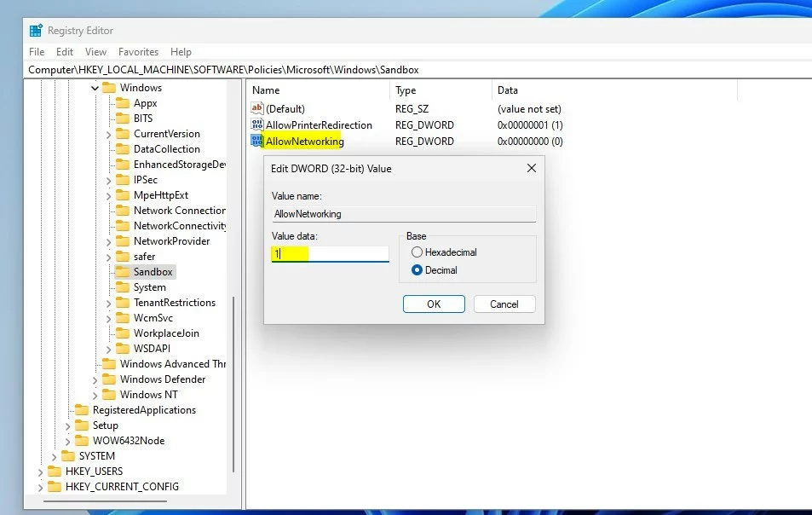Focus the Value data input field
The image size is (812, 515).
(331, 253)
